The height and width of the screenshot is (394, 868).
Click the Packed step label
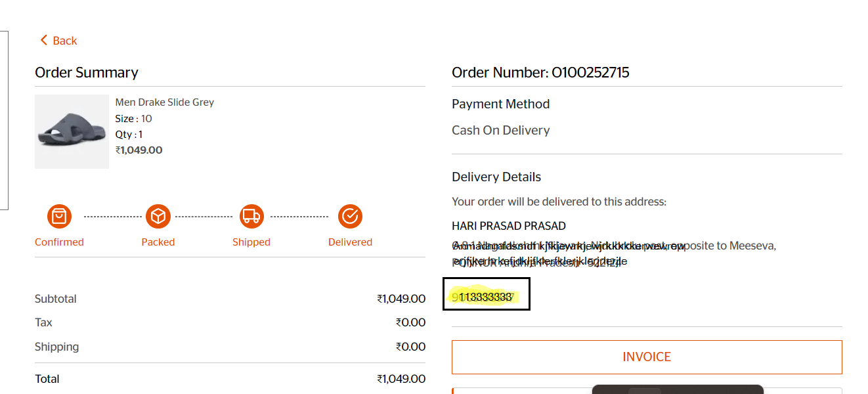(158, 242)
